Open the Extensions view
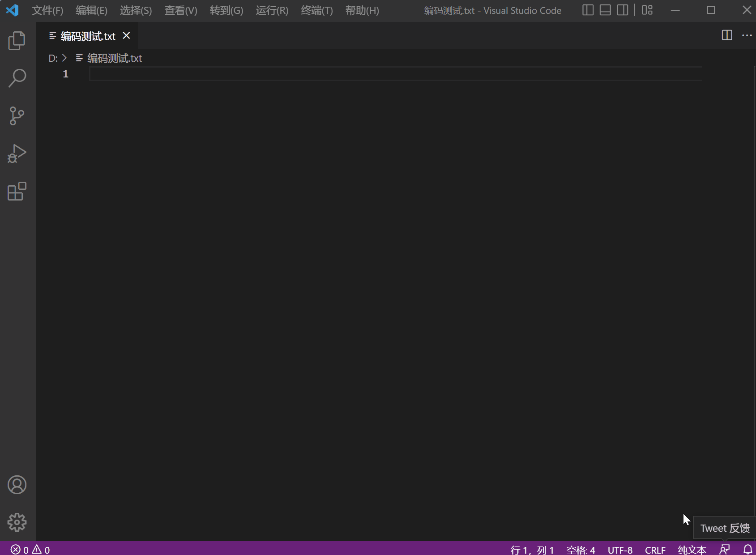The image size is (756, 555). 17,191
